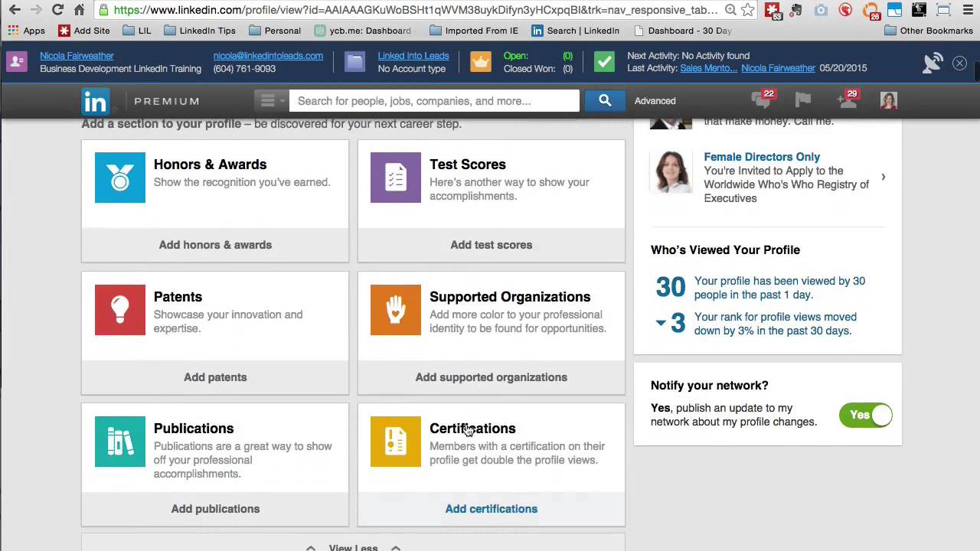Click the orange crown icon in CRM bar
Viewport: 980px width, 551px height.
(x=480, y=62)
